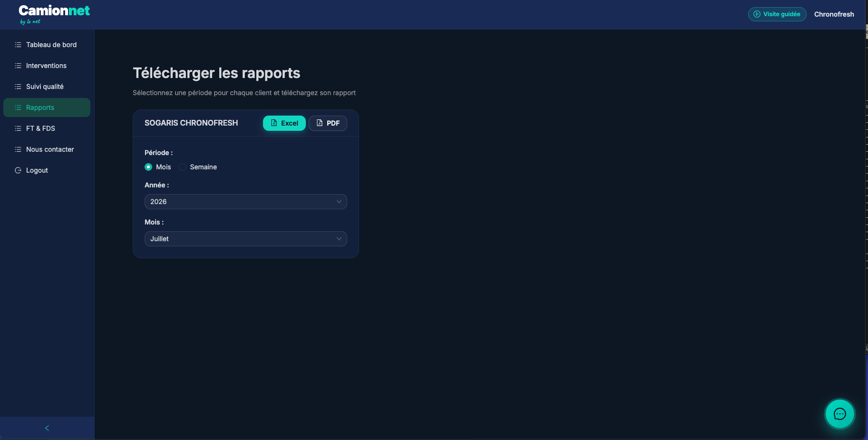The height and width of the screenshot is (440, 868).
Task: Click the Interventions list icon
Action: [18, 66]
